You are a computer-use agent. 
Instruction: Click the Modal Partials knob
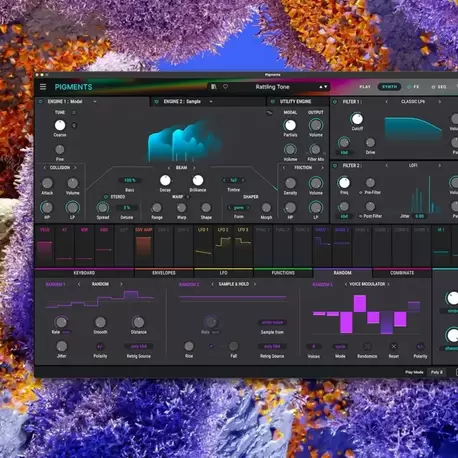[x=290, y=125]
